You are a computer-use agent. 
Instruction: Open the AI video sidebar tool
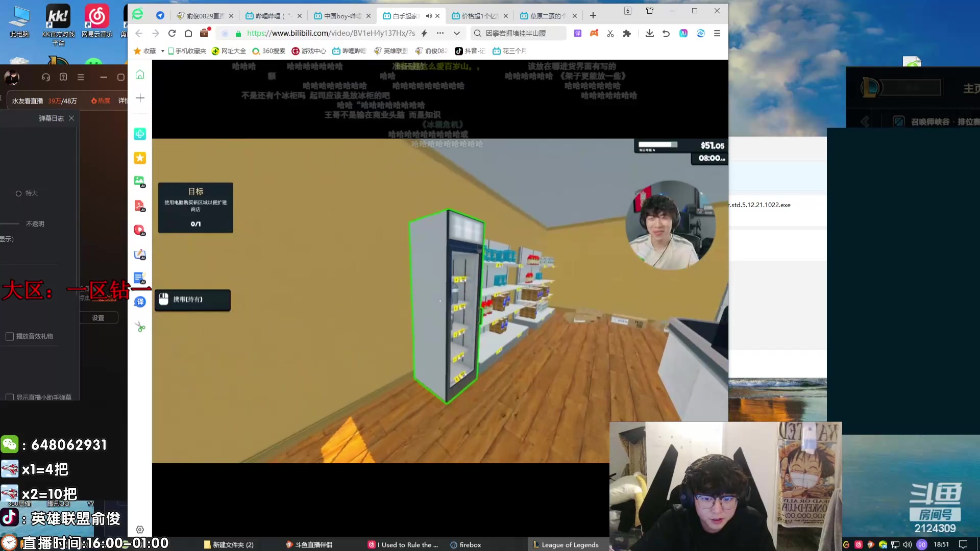(x=140, y=230)
